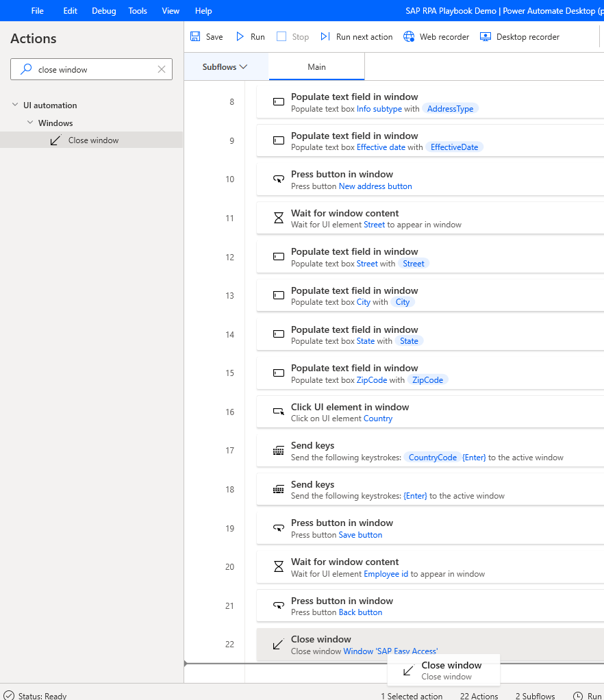Click in the actions search field

91,69
